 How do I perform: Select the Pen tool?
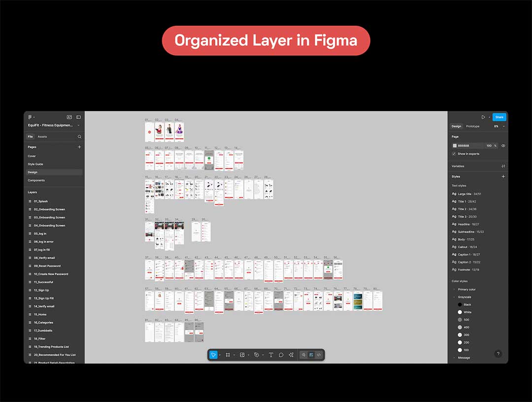pyautogui.click(x=256, y=355)
